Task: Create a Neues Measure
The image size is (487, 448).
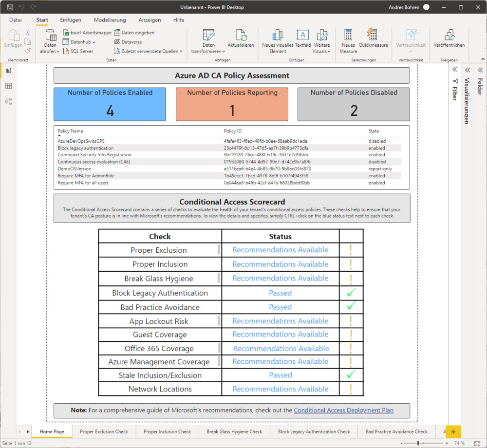Action: (x=348, y=41)
